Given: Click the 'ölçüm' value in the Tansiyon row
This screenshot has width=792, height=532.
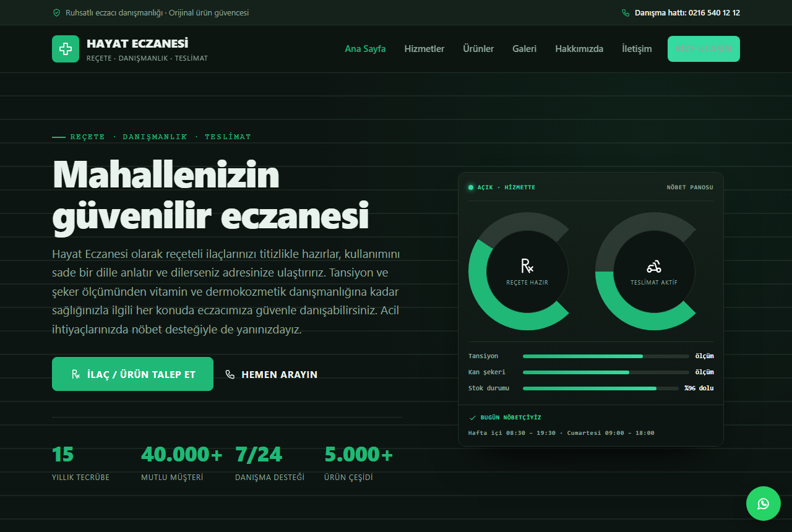Looking at the screenshot, I should 704,356.
